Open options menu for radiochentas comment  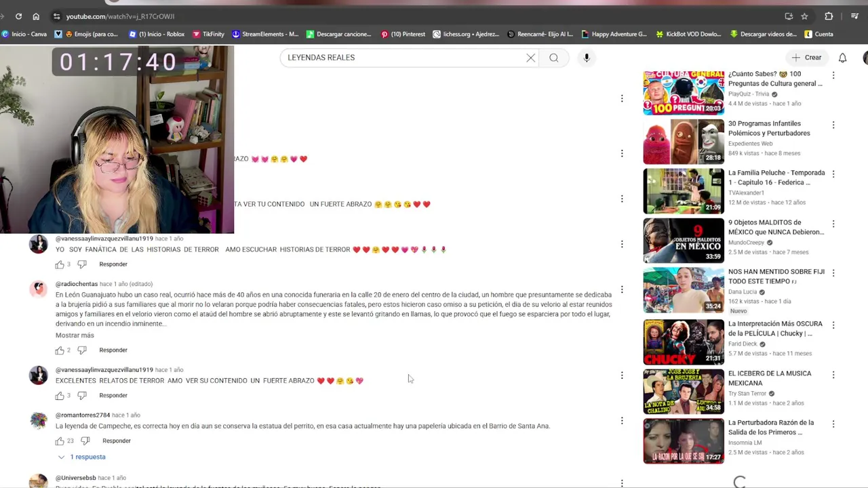(x=622, y=289)
